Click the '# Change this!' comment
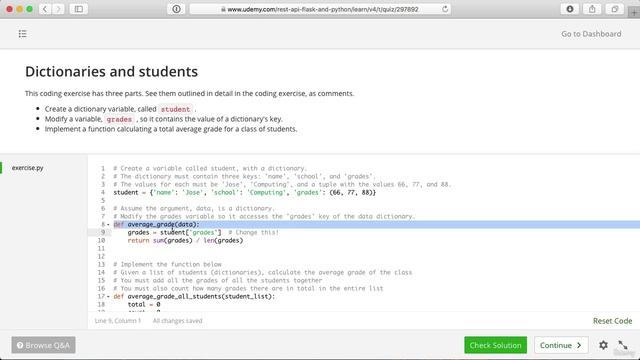Image resolution: width=640 pixels, height=360 pixels. (x=253, y=233)
